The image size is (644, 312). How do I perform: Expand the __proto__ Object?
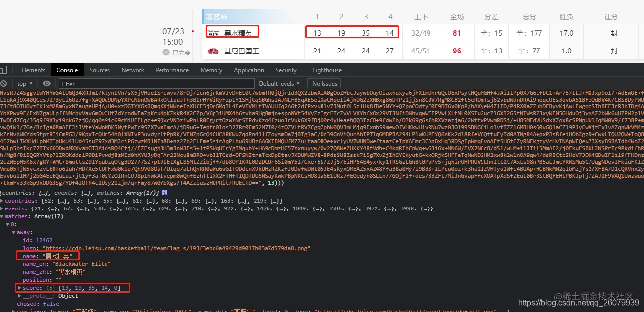(20, 296)
